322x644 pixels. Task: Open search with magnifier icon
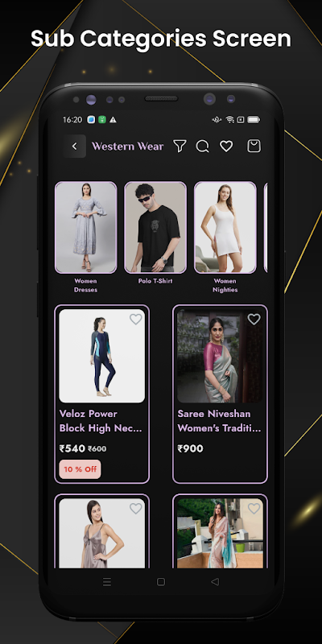pos(203,147)
